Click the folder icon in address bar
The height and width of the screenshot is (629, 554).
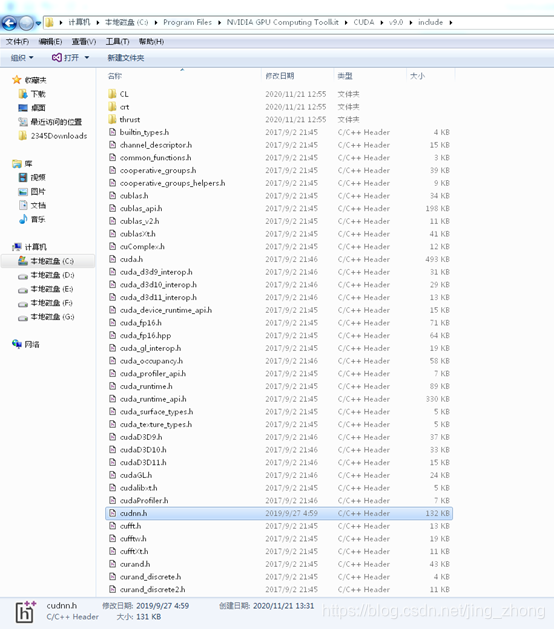[49, 22]
